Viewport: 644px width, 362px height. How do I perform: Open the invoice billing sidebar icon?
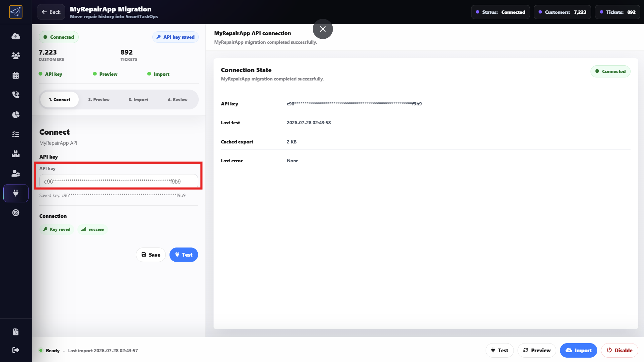(x=16, y=332)
